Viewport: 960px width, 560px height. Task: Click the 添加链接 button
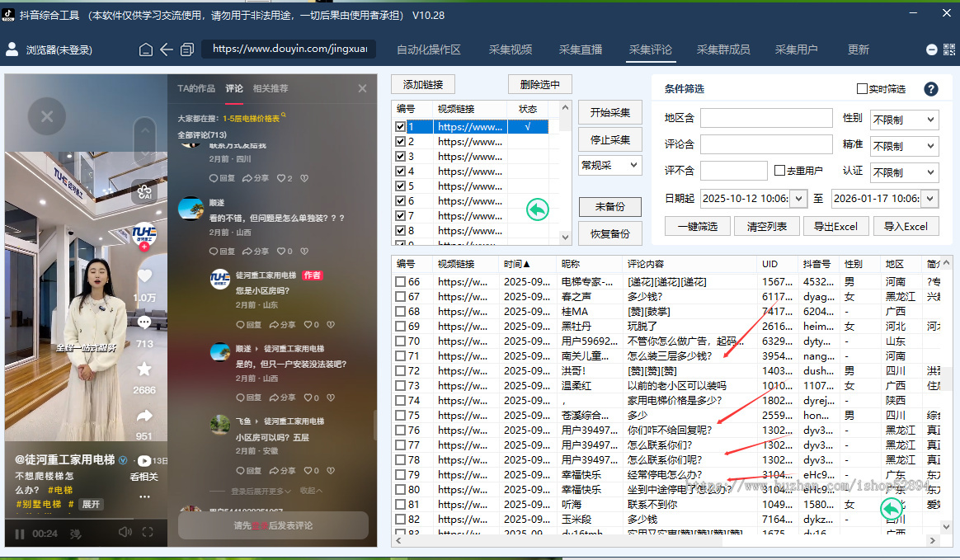click(x=423, y=84)
